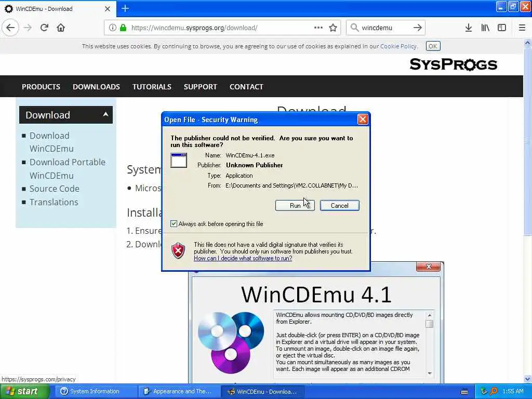Image resolution: width=532 pixels, height=399 pixels.
Task: Click the taskbar clock 1:55 AM
Action: point(513,391)
